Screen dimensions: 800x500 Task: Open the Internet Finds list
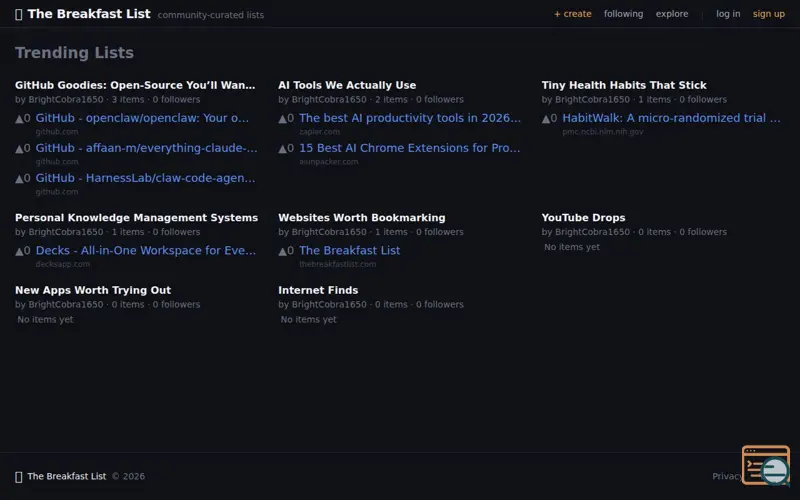318,290
